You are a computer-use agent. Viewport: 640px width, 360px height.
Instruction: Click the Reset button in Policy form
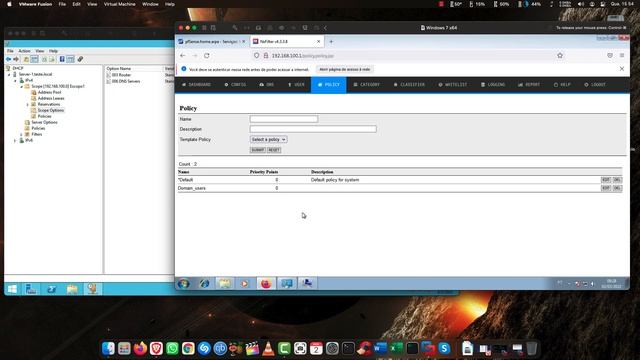tap(274, 150)
